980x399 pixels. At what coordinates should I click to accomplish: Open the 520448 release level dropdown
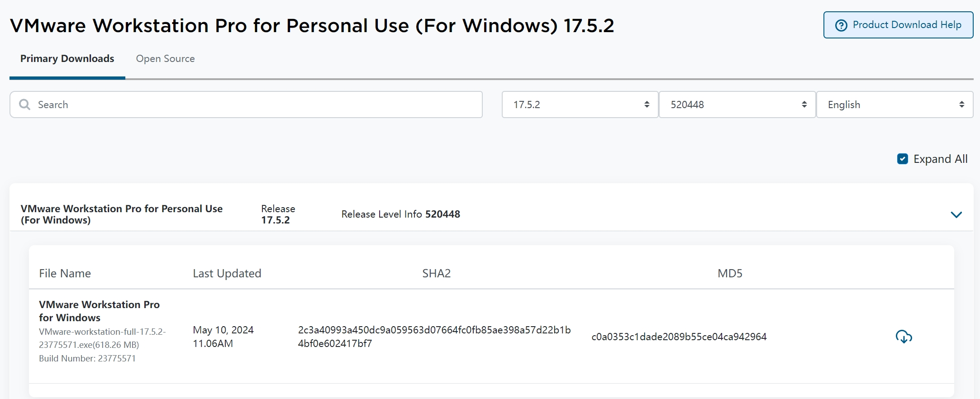pyautogui.click(x=737, y=104)
